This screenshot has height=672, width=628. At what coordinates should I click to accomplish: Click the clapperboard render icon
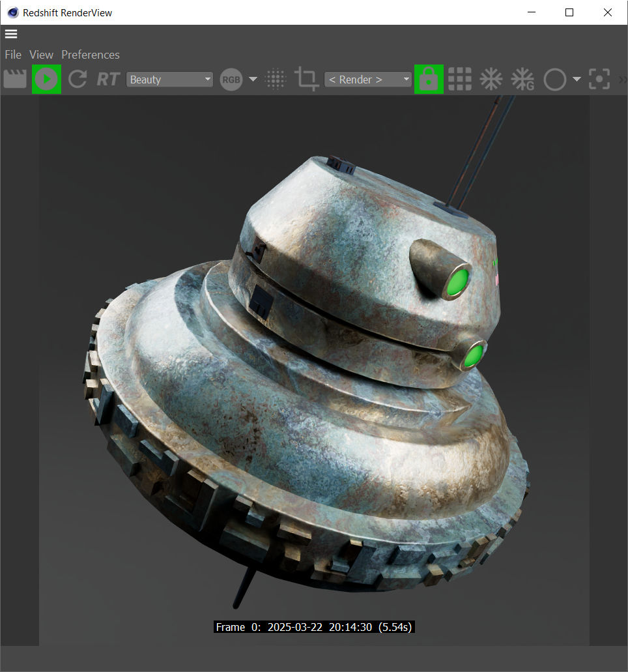pos(15,80)
